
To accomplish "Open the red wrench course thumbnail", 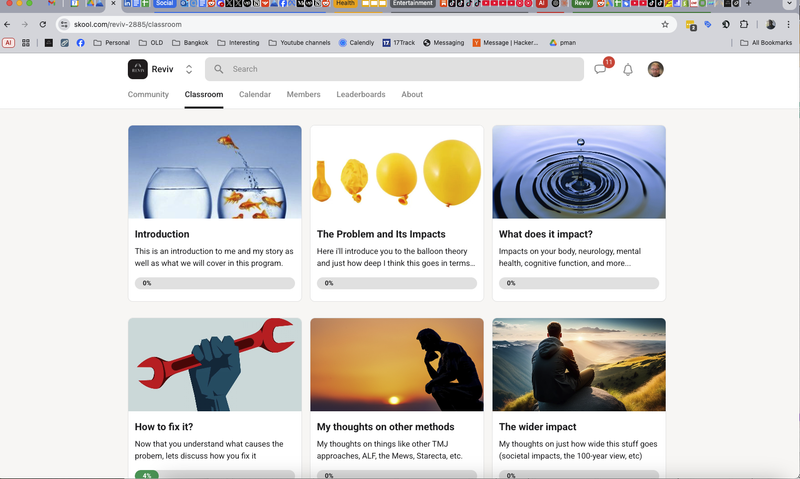I will (x=214, y=364).
